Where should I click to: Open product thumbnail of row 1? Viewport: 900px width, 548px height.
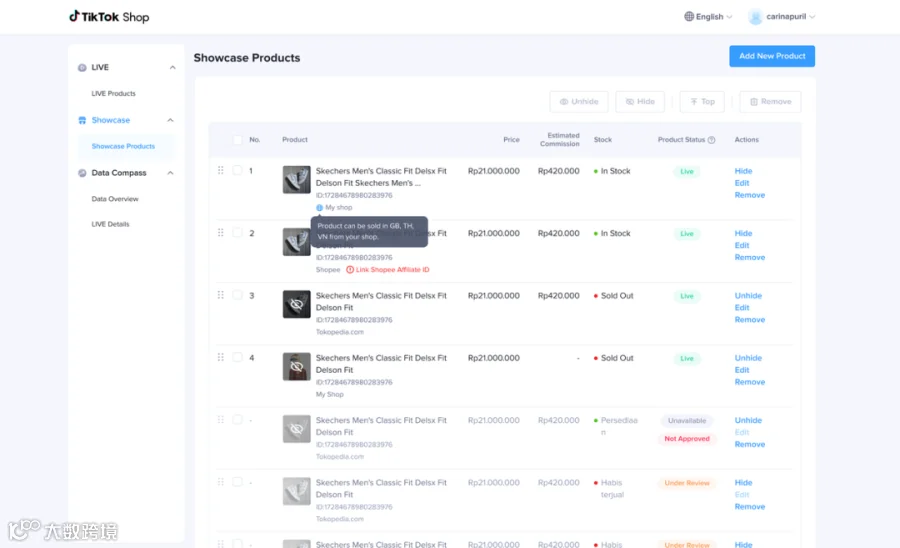[x=296, y=180]
